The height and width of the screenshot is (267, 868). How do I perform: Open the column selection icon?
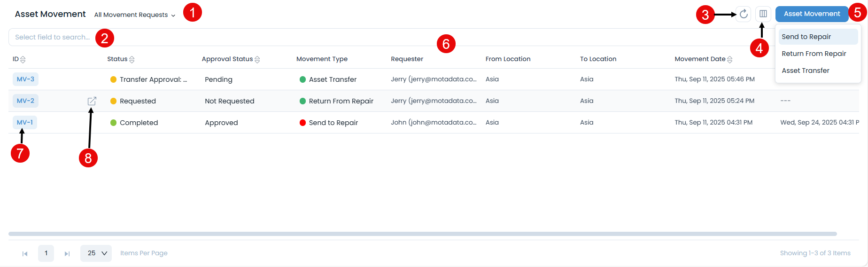pyautogui.click(x=763, y=14)
